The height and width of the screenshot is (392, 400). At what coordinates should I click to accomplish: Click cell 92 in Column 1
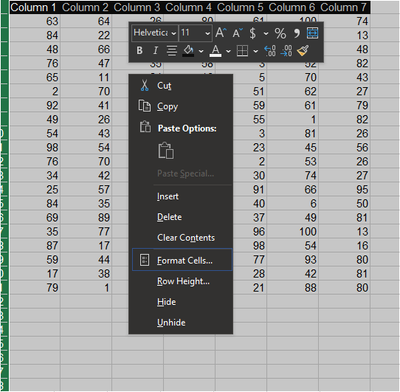click(x=35, y=105)
